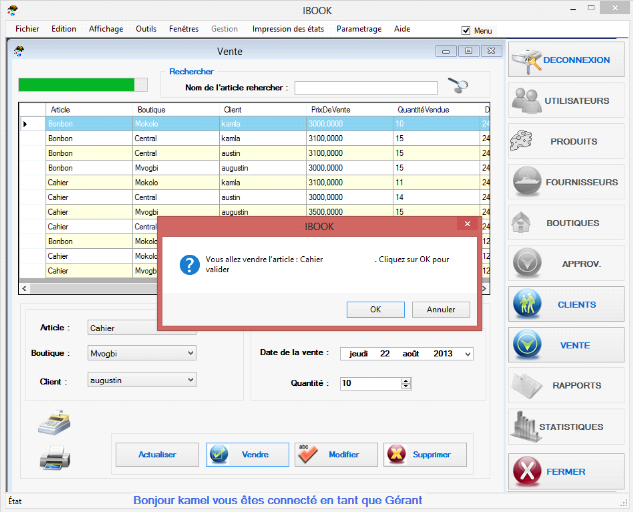Click the Rapports sidebar button
Screen dimensions: 633x512
click(x=567, y=386)
